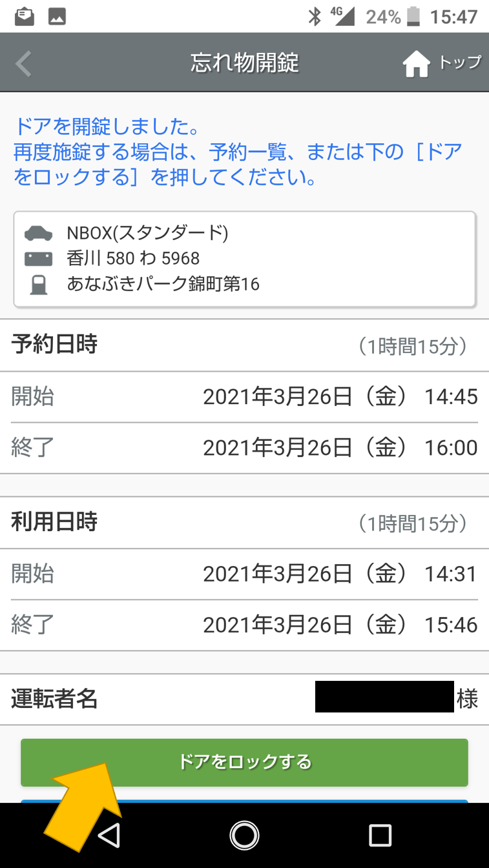This screenshot has width=489, height=868.
Task: Tap the car icon beside NBOX
Action: 39,233
